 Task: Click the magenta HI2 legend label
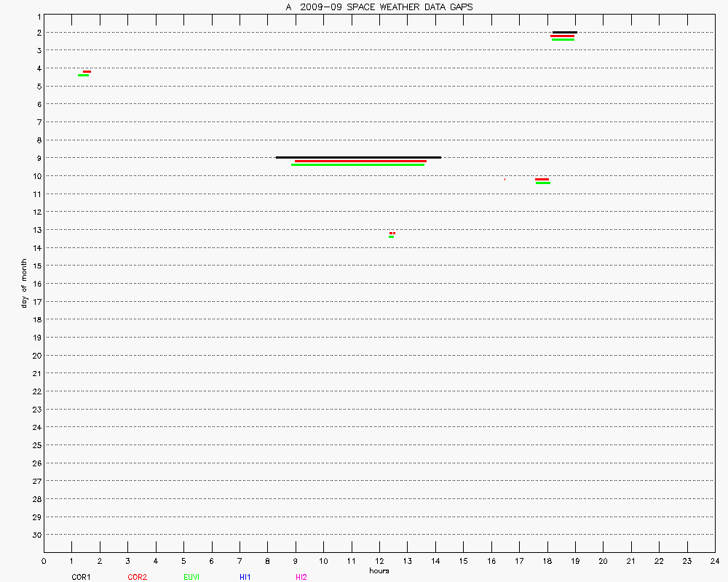coord(301,577)
